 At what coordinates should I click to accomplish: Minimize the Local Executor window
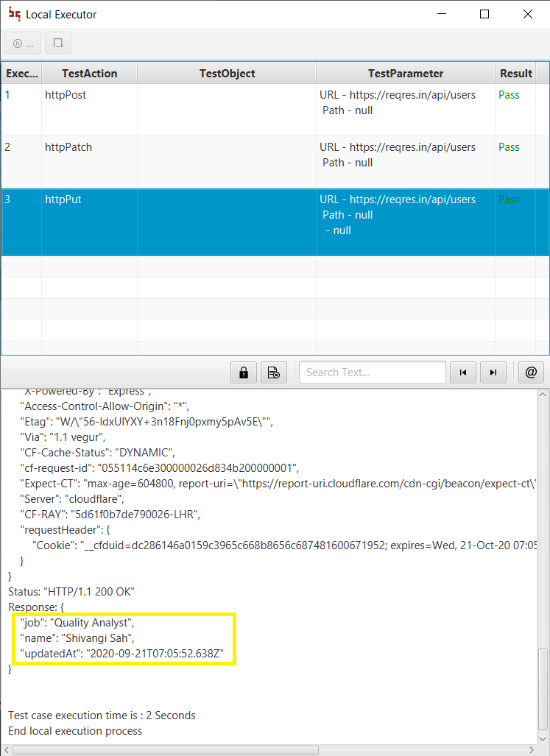pyautogui.click(x=442, y=14)
